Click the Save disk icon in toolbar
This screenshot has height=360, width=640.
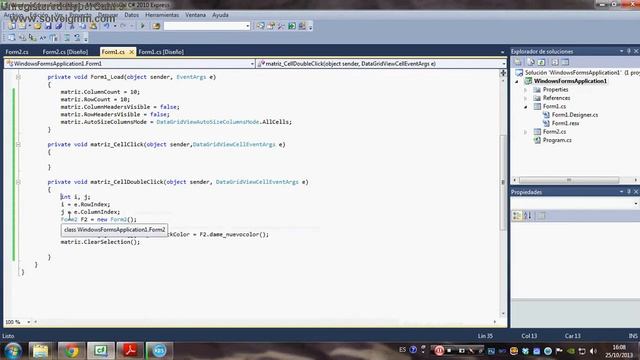click(x=48, y=26)
